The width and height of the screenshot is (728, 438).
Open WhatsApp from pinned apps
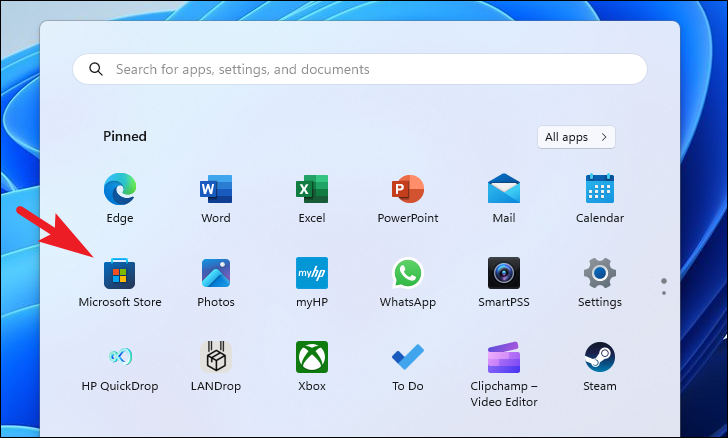coord(408,273)
